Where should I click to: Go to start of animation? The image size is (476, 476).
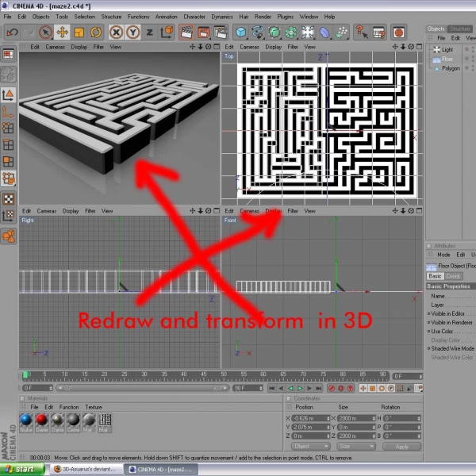tap(272, 388)
